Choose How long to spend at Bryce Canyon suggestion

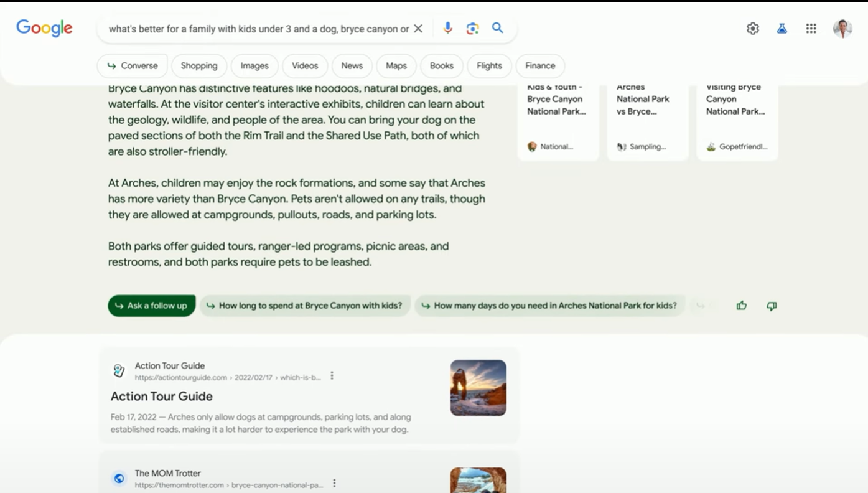[305, 306]
